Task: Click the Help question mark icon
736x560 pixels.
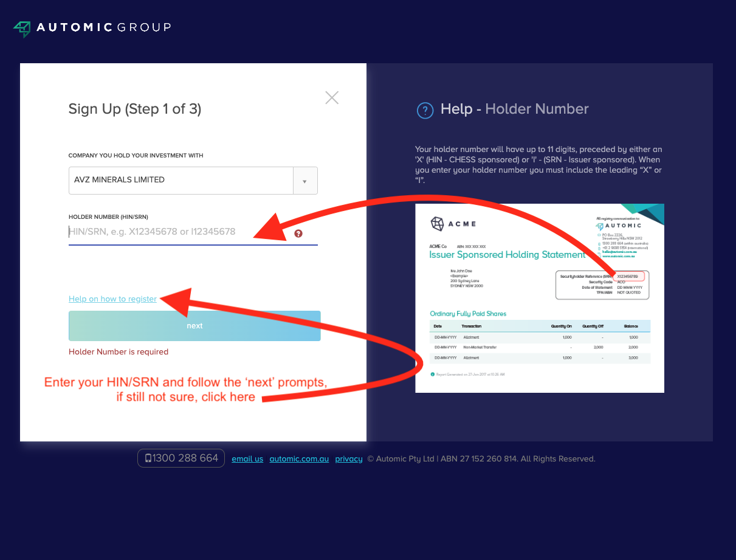Action: pyautogui.click(x=425, y=110)
